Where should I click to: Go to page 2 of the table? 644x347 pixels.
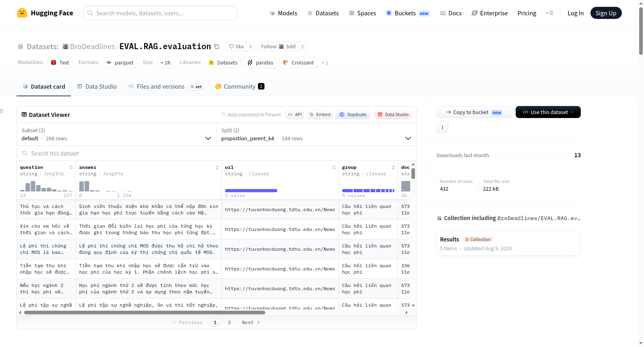tap(229, 322)
